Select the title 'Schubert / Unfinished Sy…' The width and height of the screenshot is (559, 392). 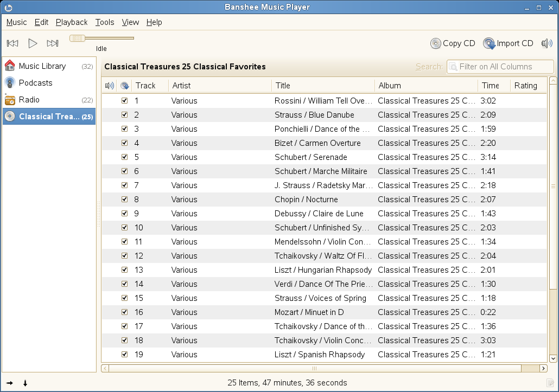click(322, 228)
